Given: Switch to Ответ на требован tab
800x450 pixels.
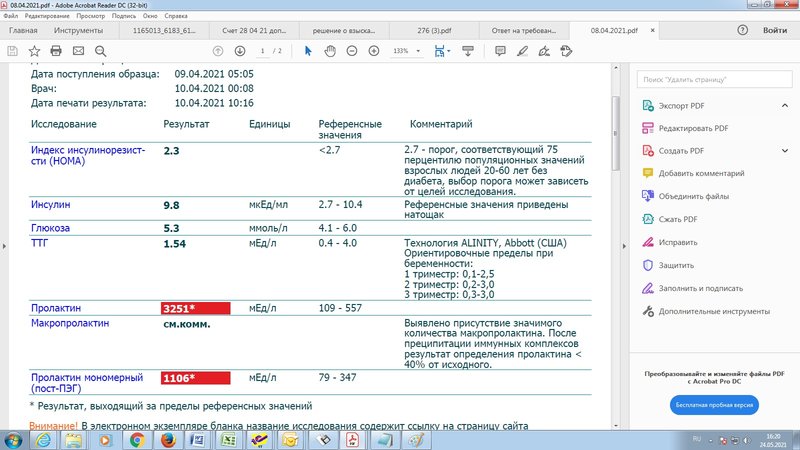Looking at the screenshot, I should 524,30.
